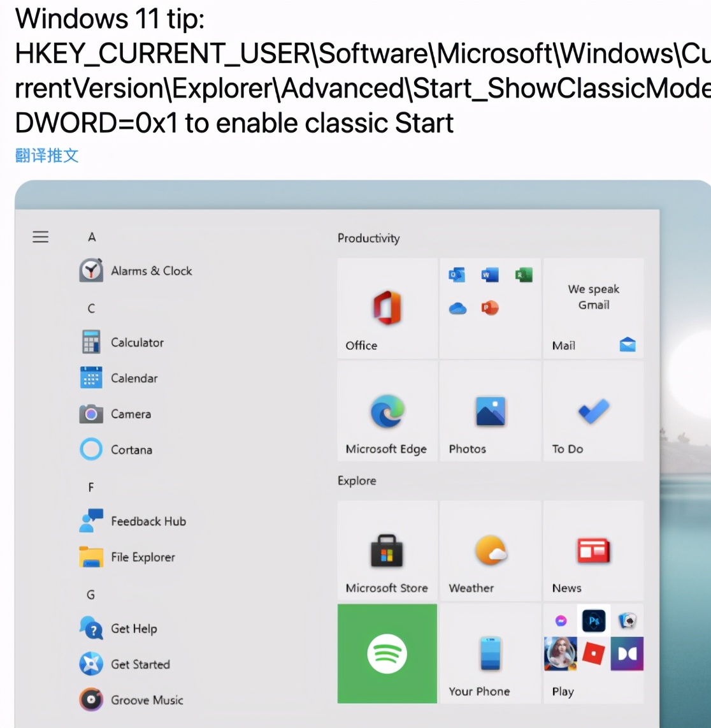Open the Mail live tile
This screenshot has width=711, height=728.
(x=594, y=309)
